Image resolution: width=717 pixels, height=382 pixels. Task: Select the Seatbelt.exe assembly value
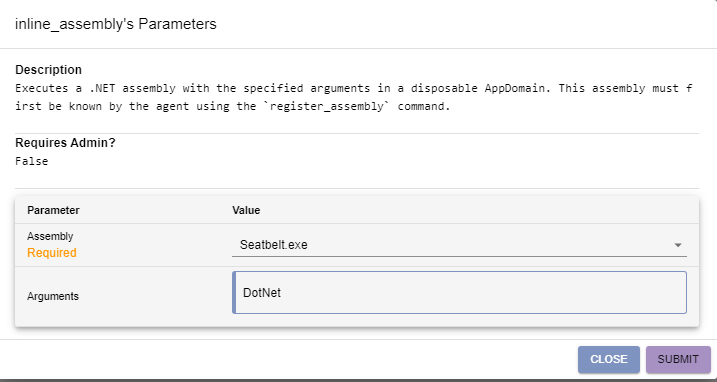(x=273, y=245)
